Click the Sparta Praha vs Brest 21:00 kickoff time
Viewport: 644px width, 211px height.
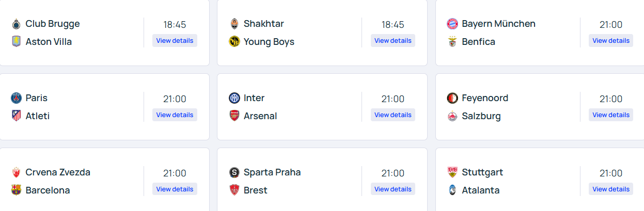392,173
